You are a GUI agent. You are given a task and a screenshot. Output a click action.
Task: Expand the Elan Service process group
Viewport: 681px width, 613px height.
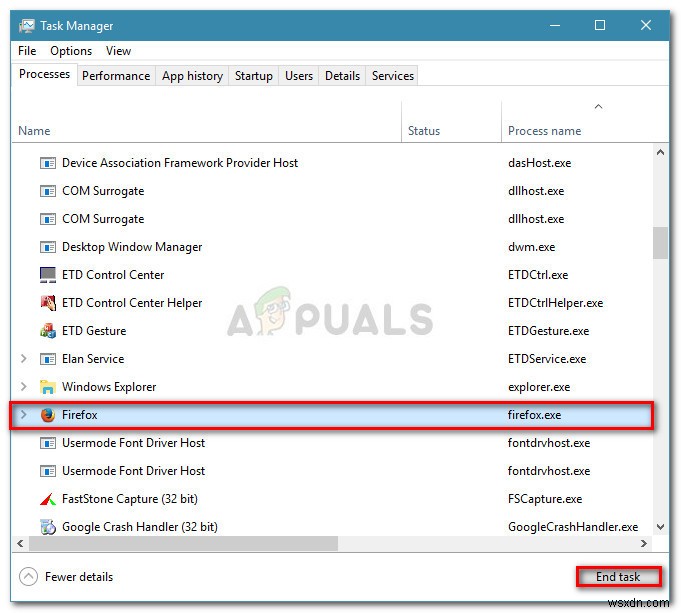(x=23, y=359)
